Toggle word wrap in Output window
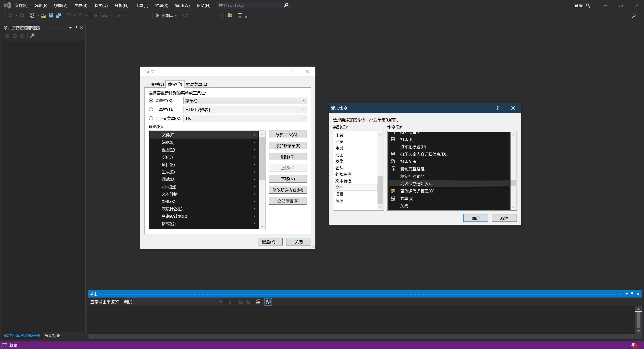The width and height of the screenshot is (644, 349). pyautogui.click(x=268, y=302)
